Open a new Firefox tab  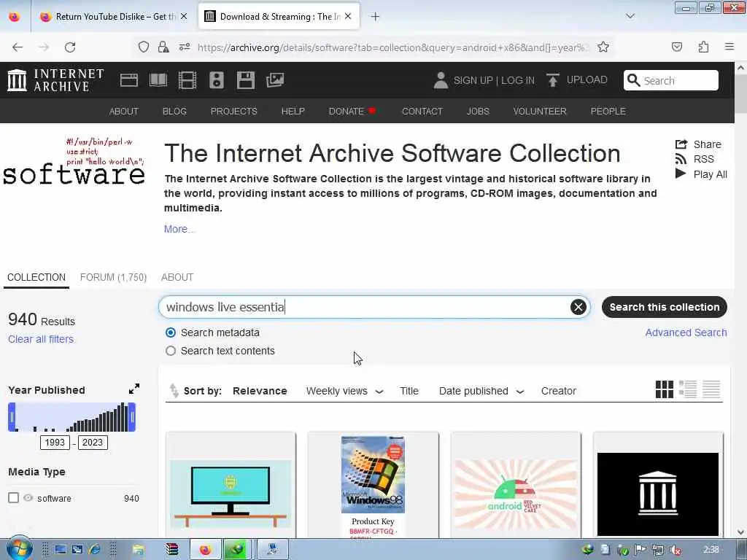click(376, 17)
